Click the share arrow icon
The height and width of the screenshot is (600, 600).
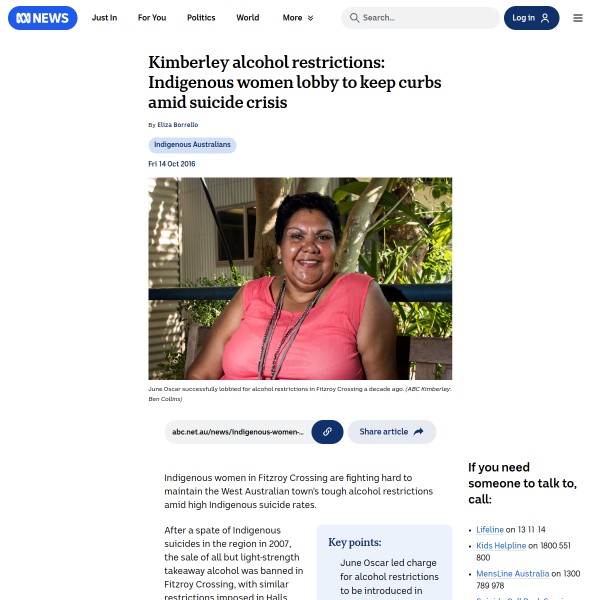[419, 432]
